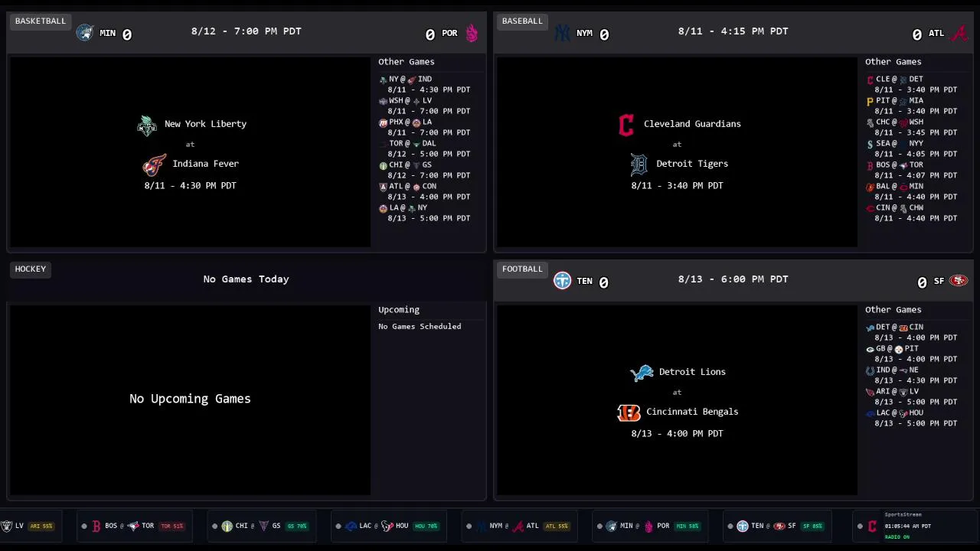Click the Minnesota Lynx logo in basketball header
This screenshot has height=551, width=980.
85,33
